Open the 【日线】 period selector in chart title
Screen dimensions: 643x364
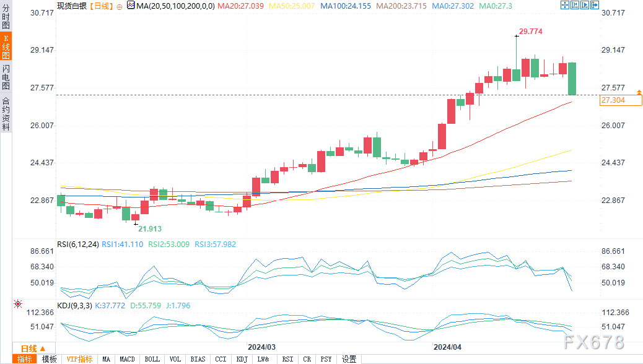pyautogui.click(x=100, y=6)
